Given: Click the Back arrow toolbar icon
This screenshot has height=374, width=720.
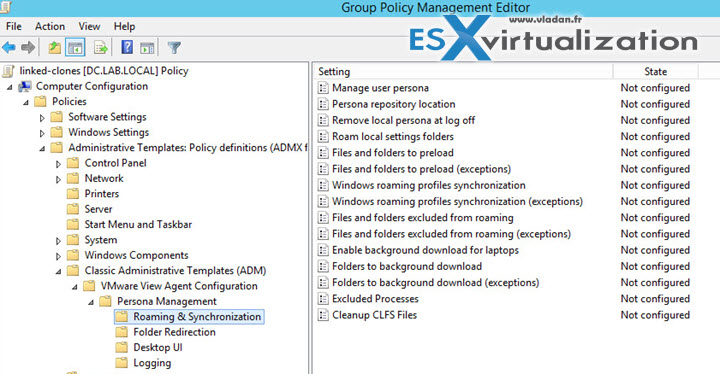Looking at the screenshot, I should pyautogui.click(x=9, y=47).
